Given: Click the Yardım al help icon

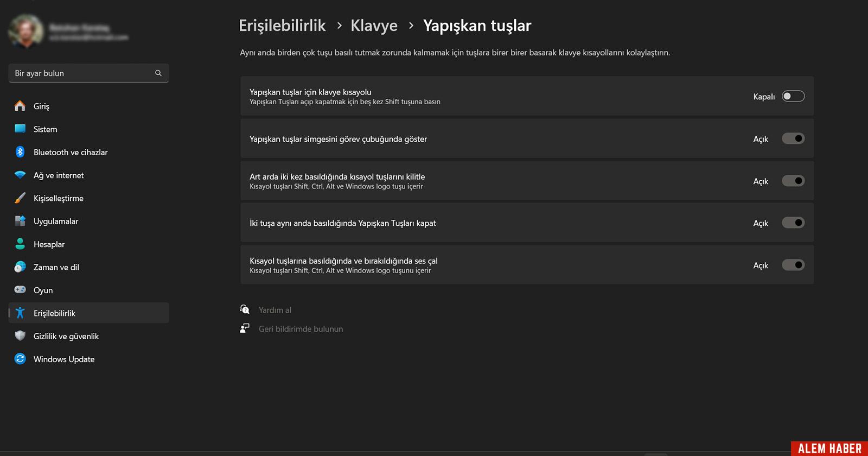Looking at the screenshot, I should click(245, 309).
